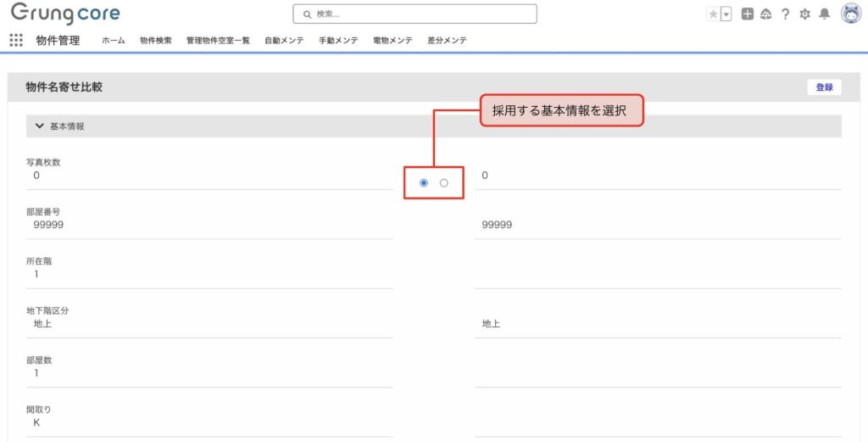Viewport: 868px width, 442px height.
Task: Collapse the 基本情報 section
Action: pos(39,126)
